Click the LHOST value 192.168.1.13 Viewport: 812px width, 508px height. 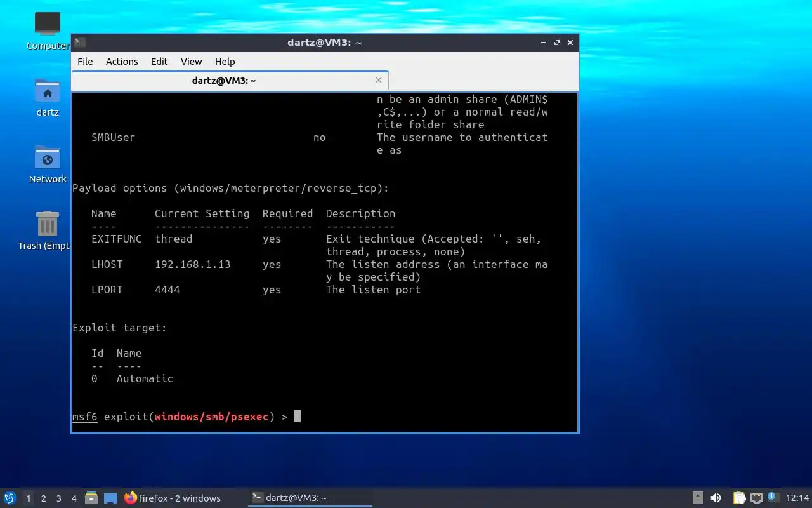(x=193, y=264)
